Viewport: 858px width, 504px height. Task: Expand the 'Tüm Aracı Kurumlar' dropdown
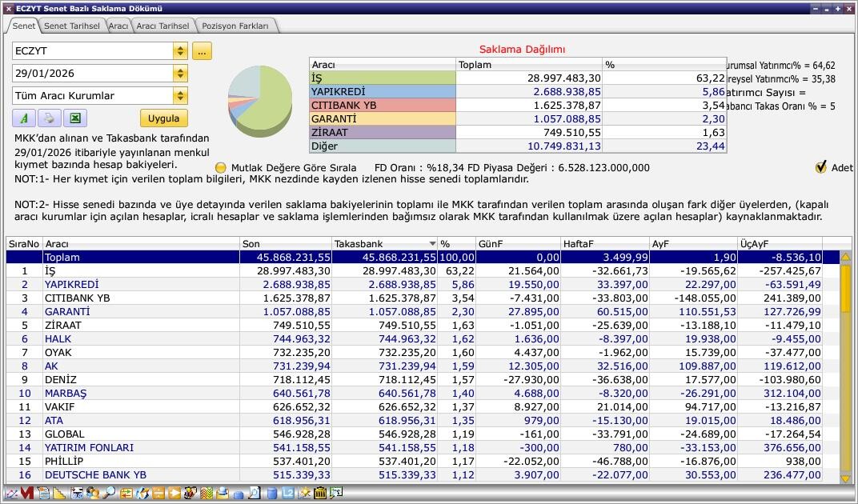coord(180,96)
